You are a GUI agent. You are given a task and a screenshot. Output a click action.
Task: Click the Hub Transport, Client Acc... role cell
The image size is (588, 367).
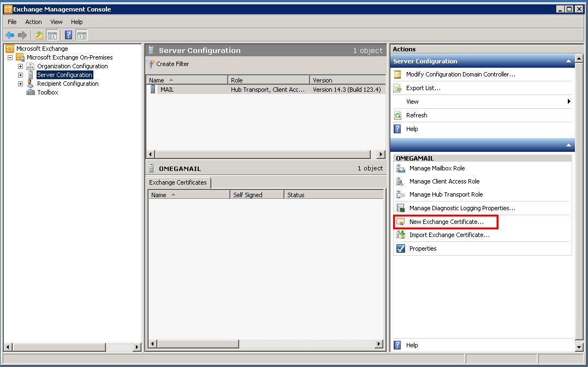[268, 90]
